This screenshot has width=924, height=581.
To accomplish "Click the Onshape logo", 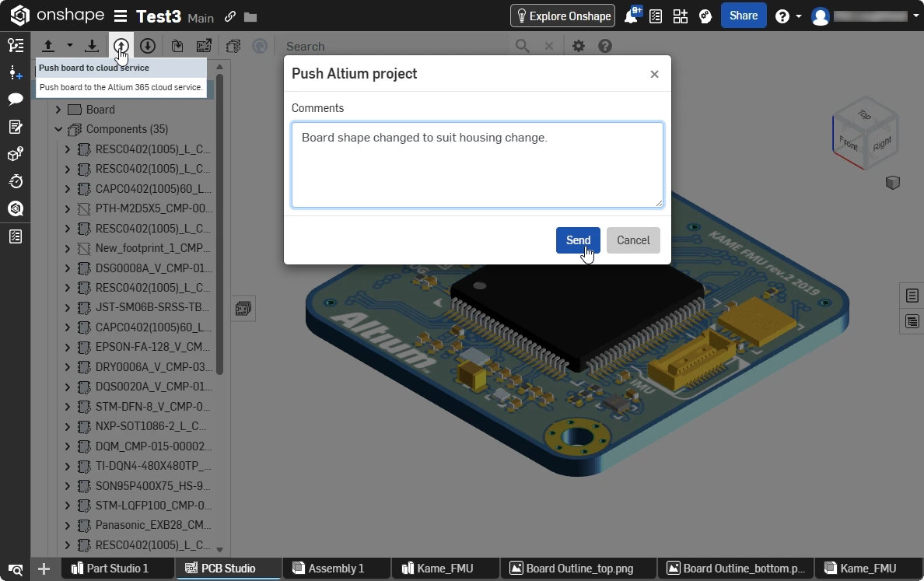I will [57, 16].
